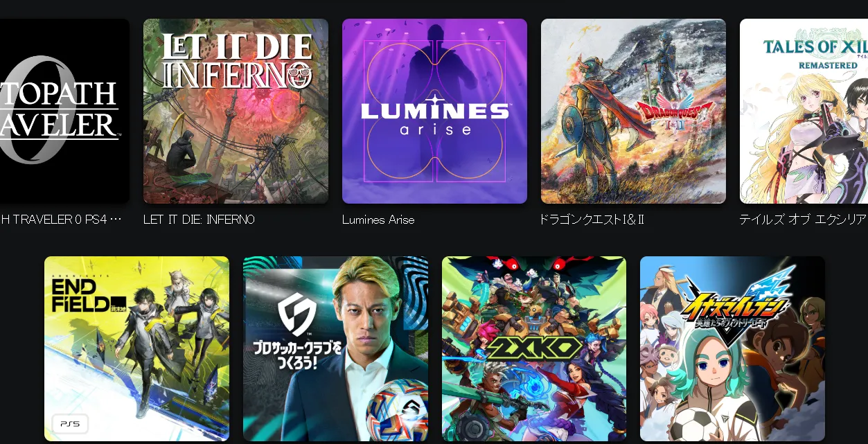Click the 'テイルズ オブ エクシリア' title text
This screenshot has width=868, height=444.
click(x=803, y=220)
